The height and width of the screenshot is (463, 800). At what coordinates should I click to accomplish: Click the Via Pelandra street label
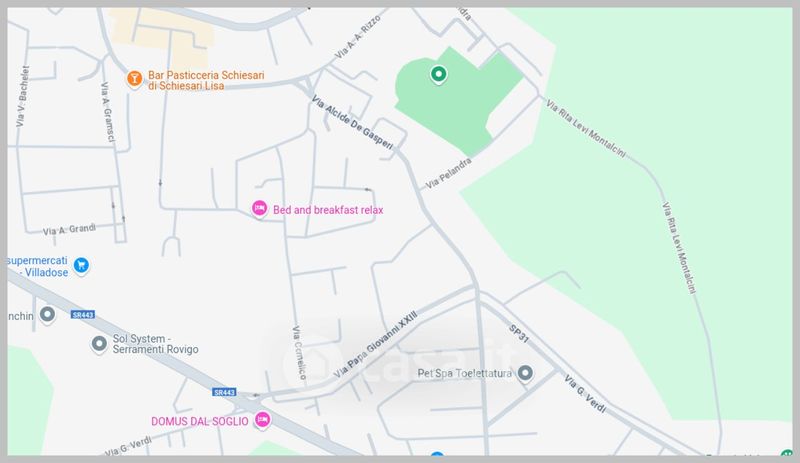[x=448, y=174]
